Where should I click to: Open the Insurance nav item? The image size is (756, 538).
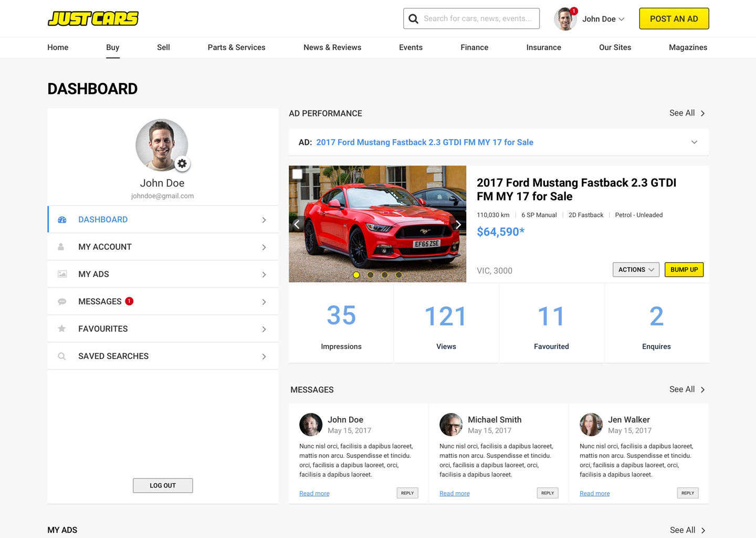[544, 47]
